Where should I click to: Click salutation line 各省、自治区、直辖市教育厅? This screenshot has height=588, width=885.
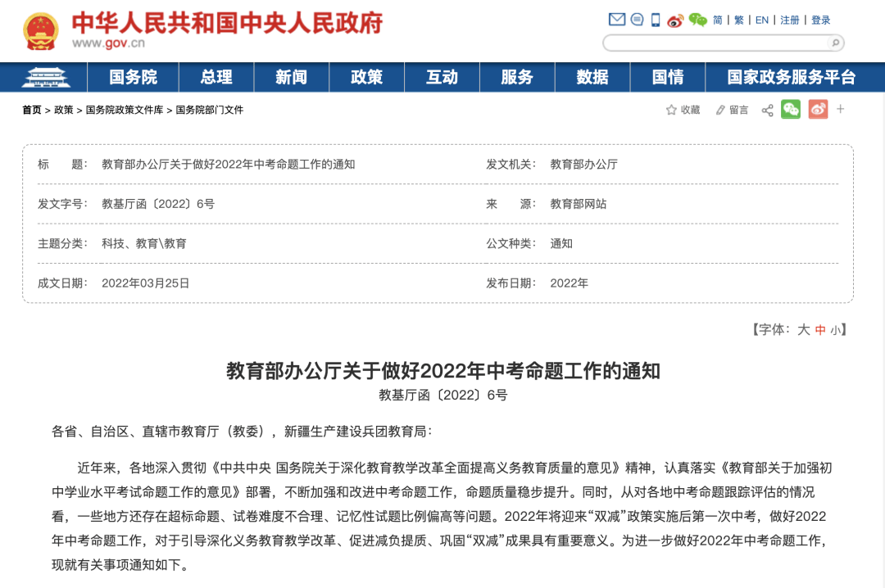(x=242, y=432)
